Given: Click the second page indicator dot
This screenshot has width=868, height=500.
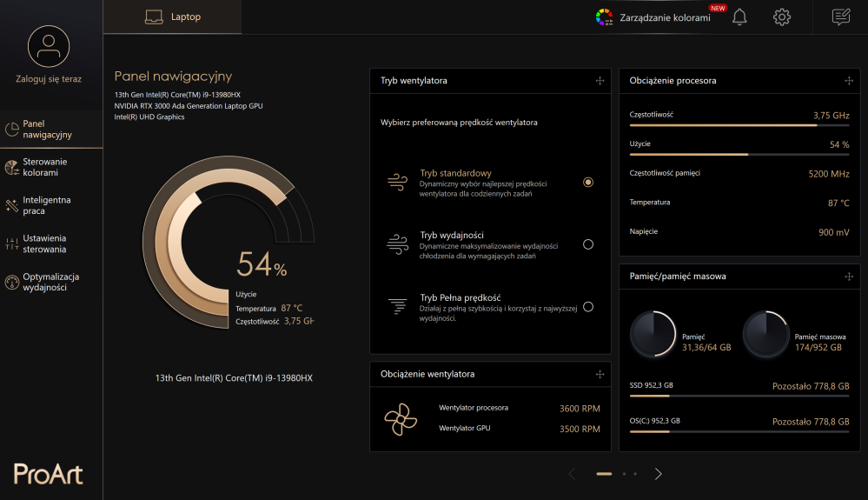Looking at the screenshot, I should tap(625, 474).
